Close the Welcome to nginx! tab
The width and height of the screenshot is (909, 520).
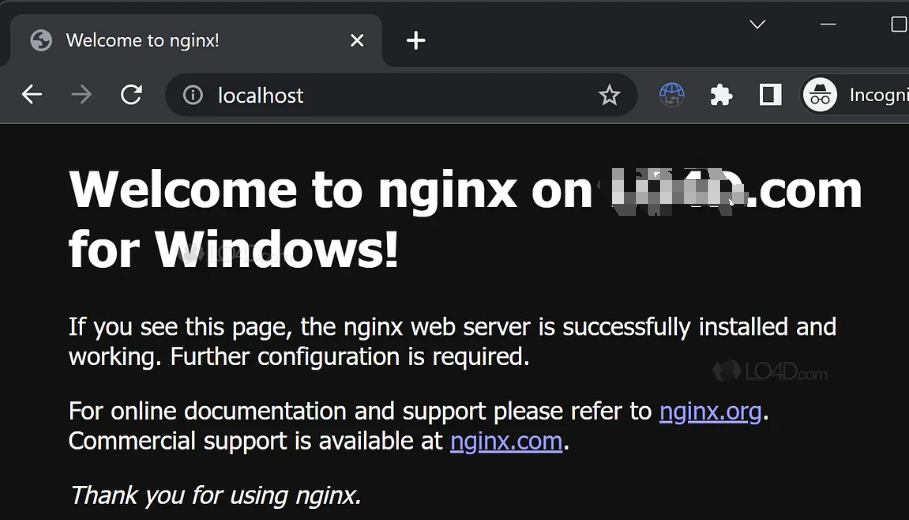(357, 40)
